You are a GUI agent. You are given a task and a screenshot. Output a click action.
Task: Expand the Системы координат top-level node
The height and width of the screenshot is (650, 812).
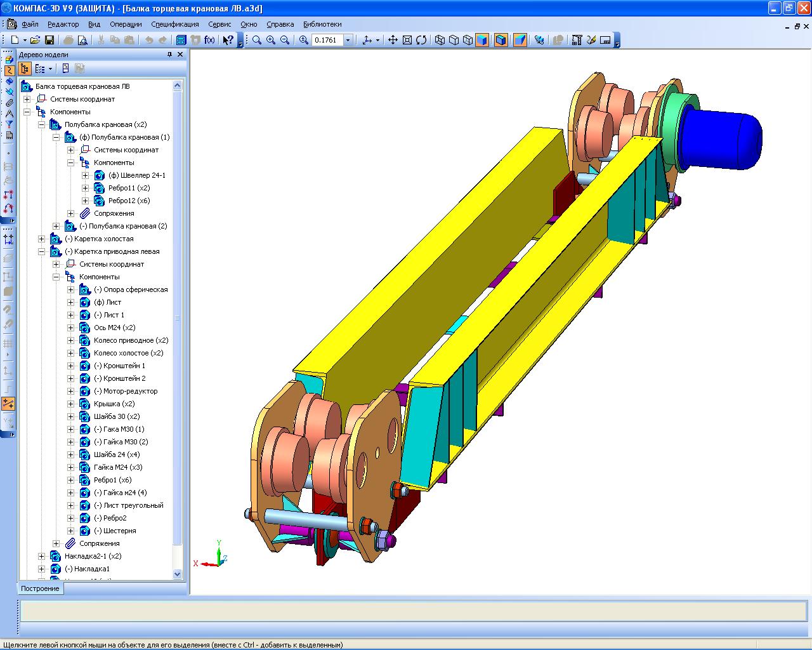pos(27,99)
